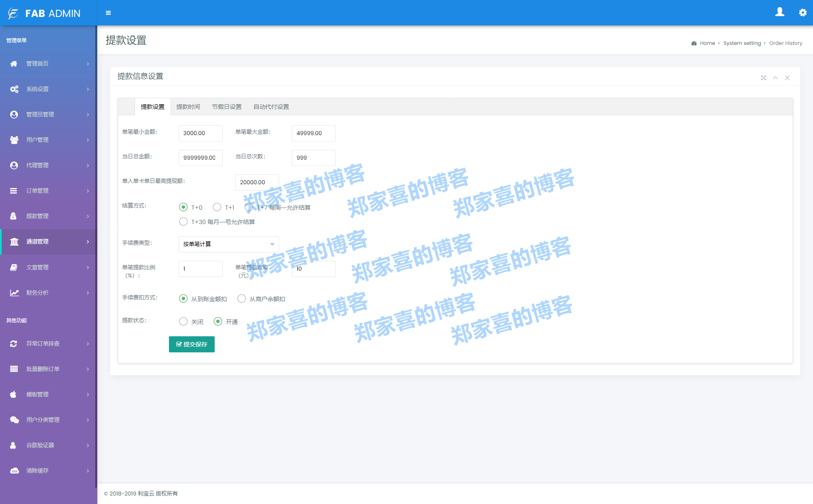Click the refresh icon beside 异常订单排查
813x504 pixels.
pyautogui.click(x=14, y=343)
